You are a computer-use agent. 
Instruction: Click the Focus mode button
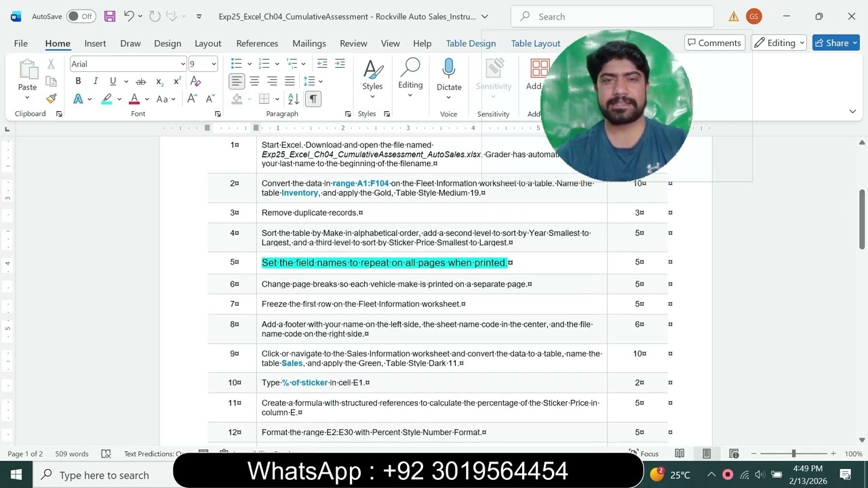point(644,453)
